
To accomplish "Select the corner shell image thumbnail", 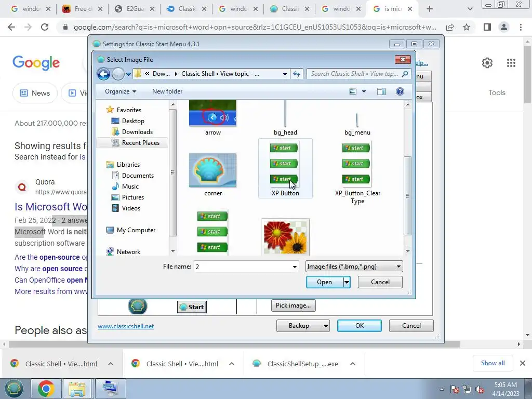I will [212, 170].
